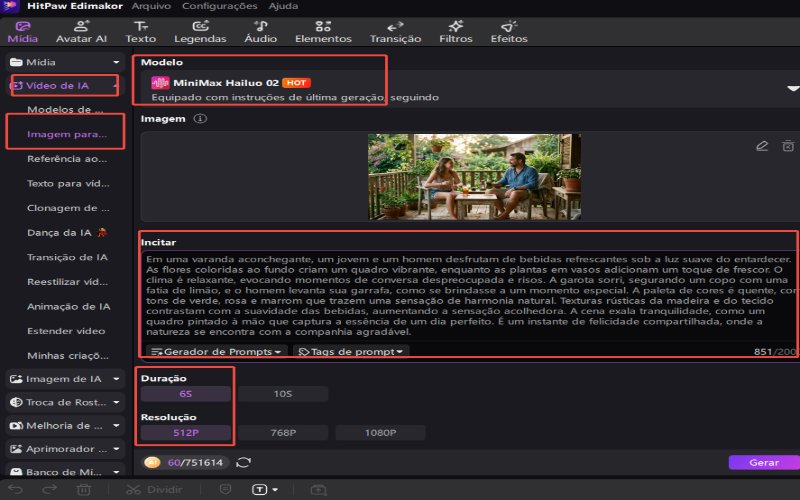Screen dimensions: 800x500
Task: Select Imagem para... sidebar item
Action: click(x=67, y=134)
